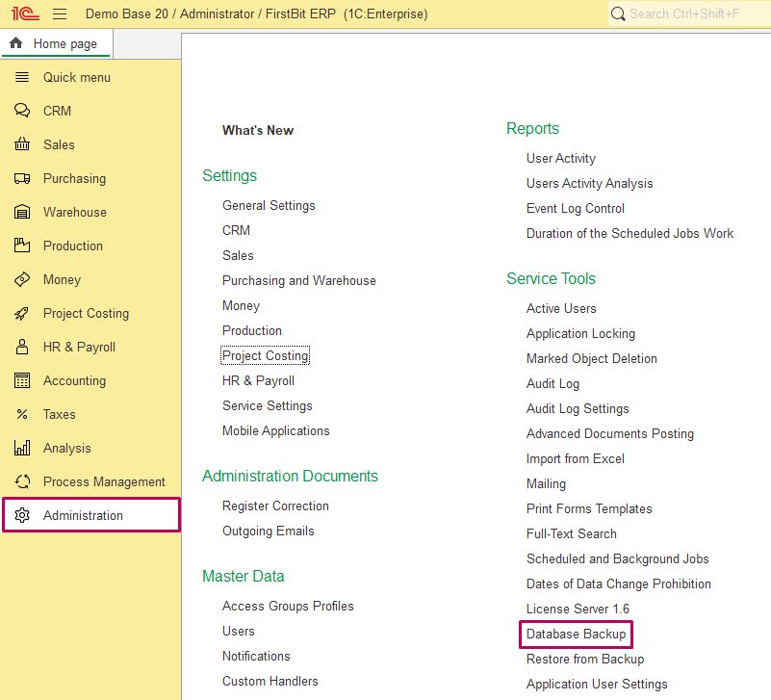Open Restore from Backup
This screenshot has width=771, height=700.
click(x=585, y=660)
